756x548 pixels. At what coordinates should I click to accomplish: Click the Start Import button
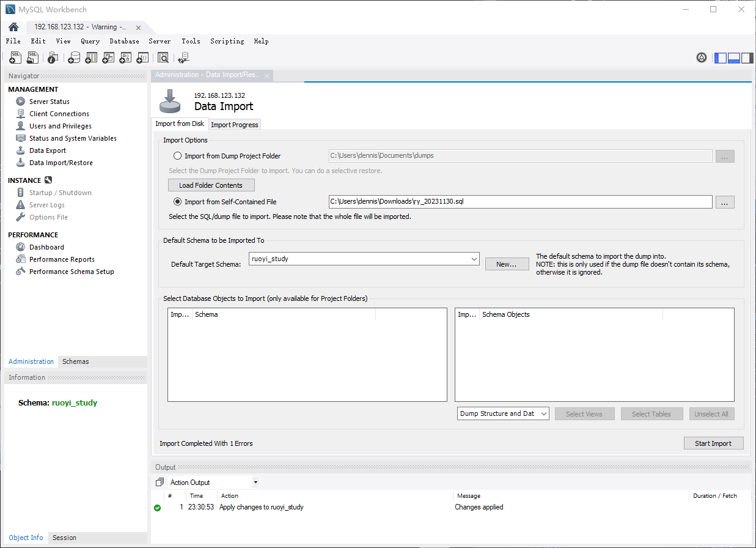(713, 443)
